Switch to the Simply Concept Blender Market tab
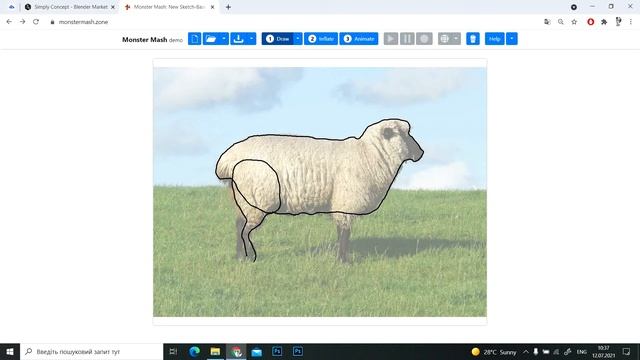The width and height of the screenshot is (640, 360). (x=70, y=7)
